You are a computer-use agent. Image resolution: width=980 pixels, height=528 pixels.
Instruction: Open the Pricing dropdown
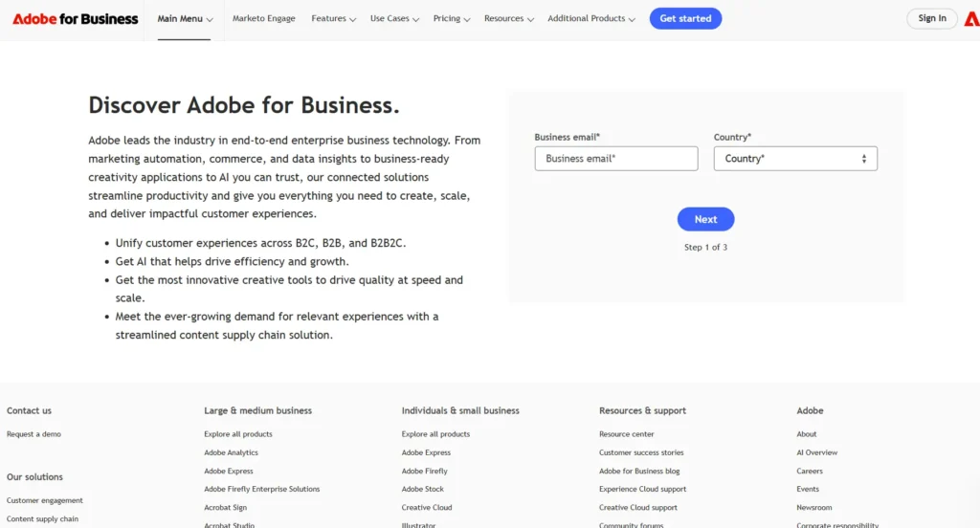tap(452, 19)
